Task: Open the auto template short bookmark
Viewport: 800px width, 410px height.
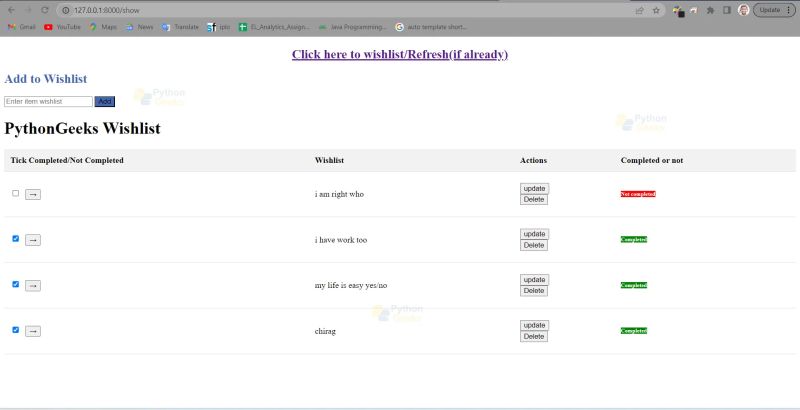Action: coord(431,27)
